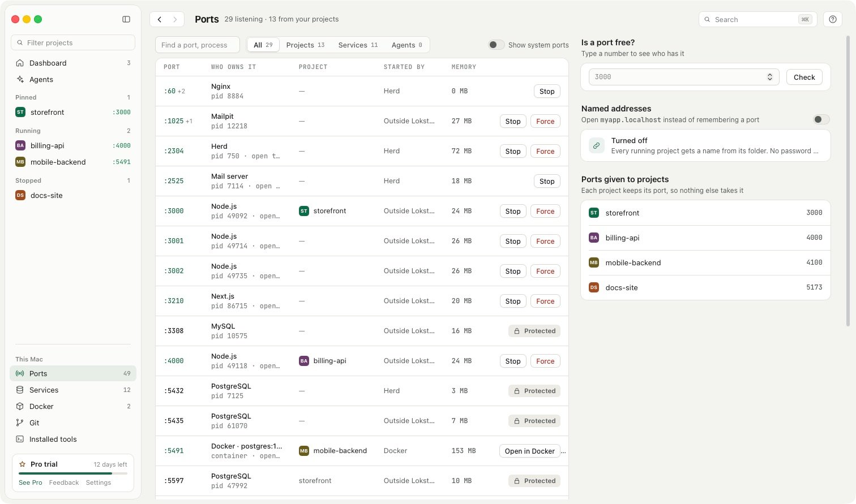Select docs-site stopped project
Screen dimensions: 856x504
(73, 195)
